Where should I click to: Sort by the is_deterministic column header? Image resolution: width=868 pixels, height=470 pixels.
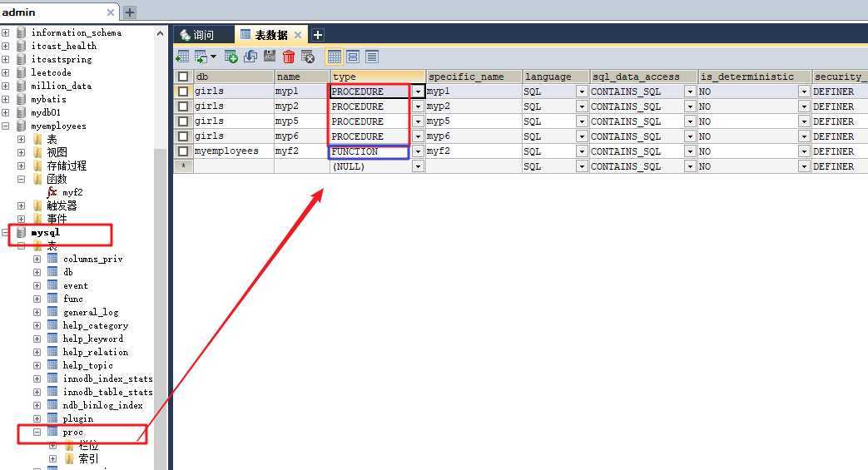click(755, 77)
